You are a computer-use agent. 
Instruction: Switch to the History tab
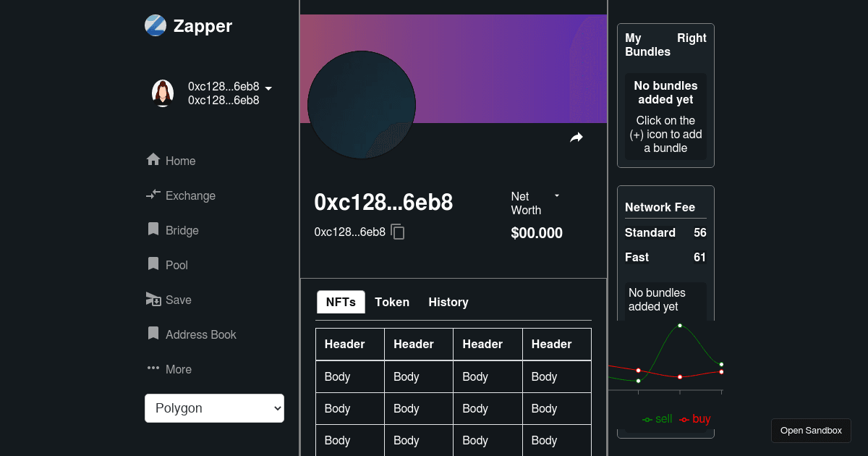click(x=448, y=302)
